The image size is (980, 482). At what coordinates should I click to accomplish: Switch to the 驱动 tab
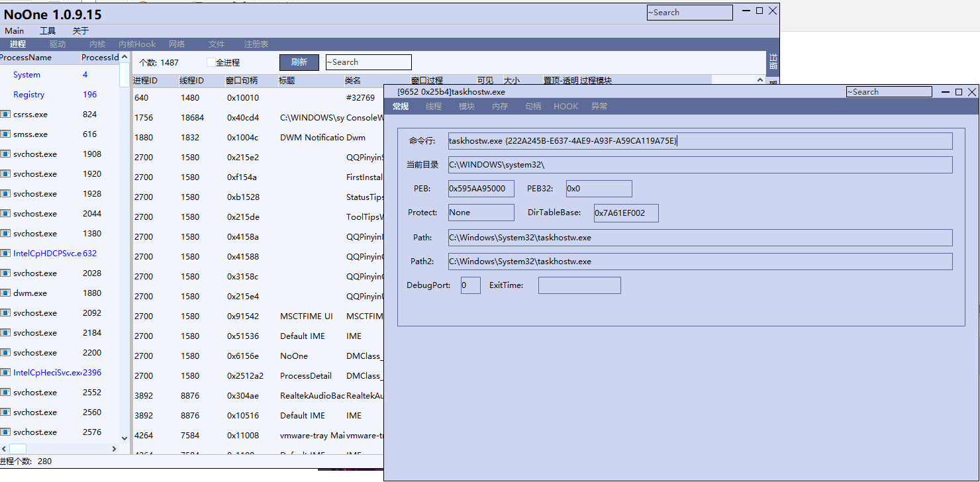[58, 44]
